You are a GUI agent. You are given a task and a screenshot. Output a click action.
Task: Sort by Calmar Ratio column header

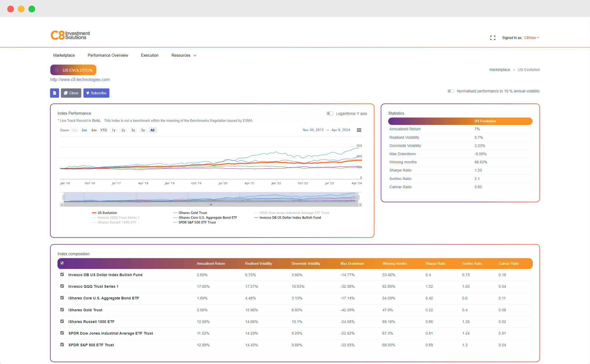(508, 263)
